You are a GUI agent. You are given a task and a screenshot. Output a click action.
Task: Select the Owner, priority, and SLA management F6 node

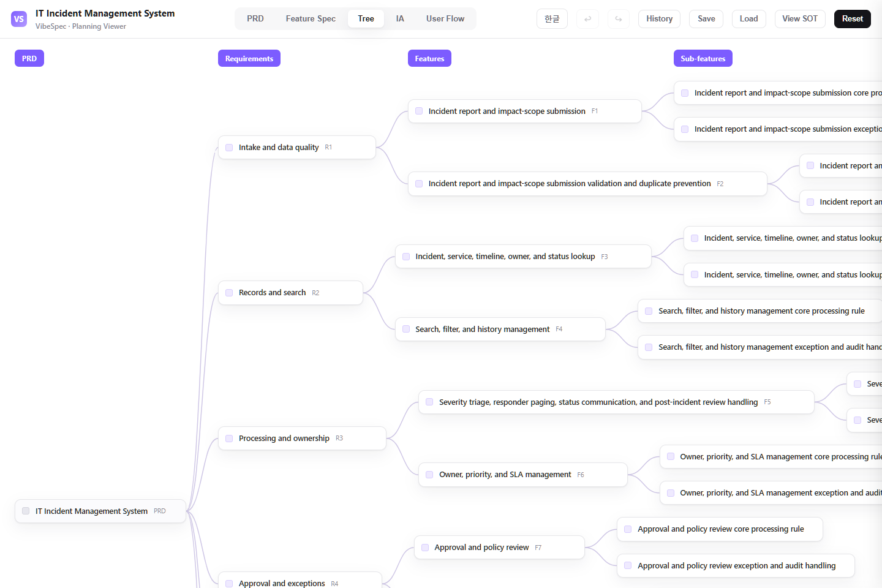[523, 475]
